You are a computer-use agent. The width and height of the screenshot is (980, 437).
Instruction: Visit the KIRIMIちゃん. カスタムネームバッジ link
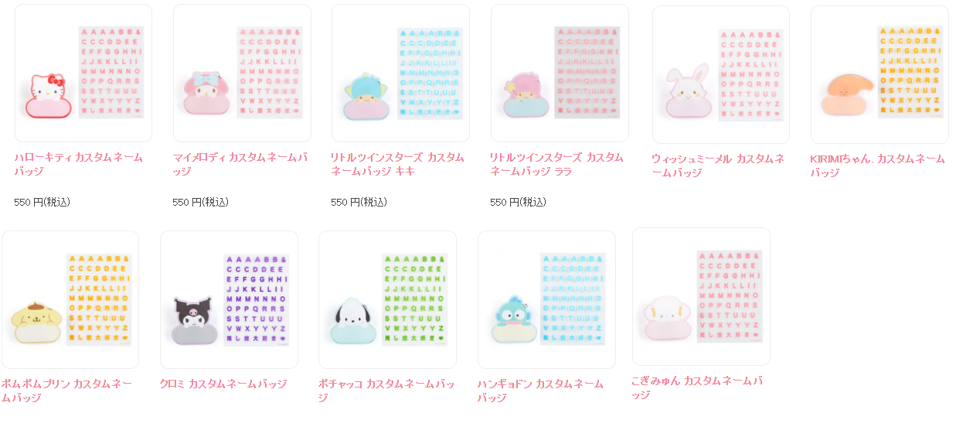877,166
